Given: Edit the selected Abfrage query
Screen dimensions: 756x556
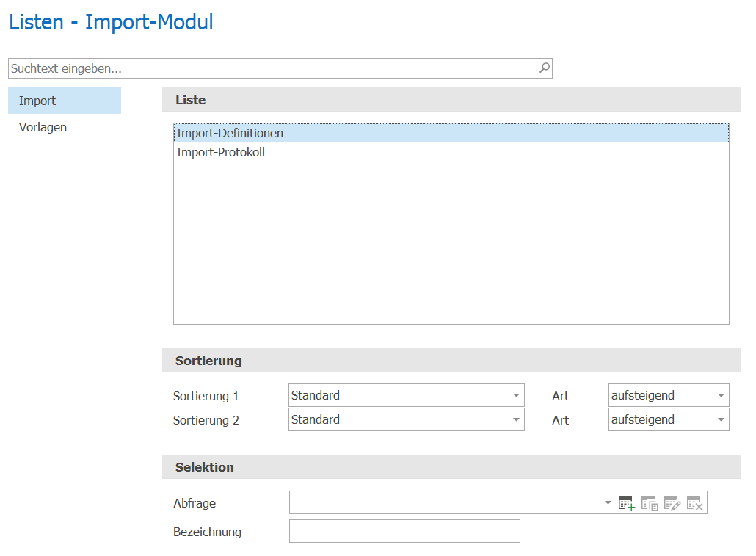Looking at the screenshot, I should pyautogui.click(x=672, y=503).
